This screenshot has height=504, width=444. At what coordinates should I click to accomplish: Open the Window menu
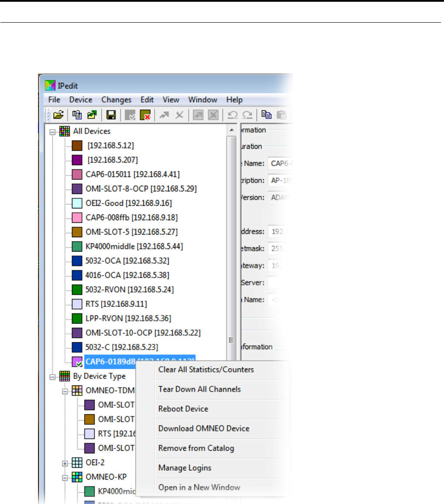tap(203, 100)
